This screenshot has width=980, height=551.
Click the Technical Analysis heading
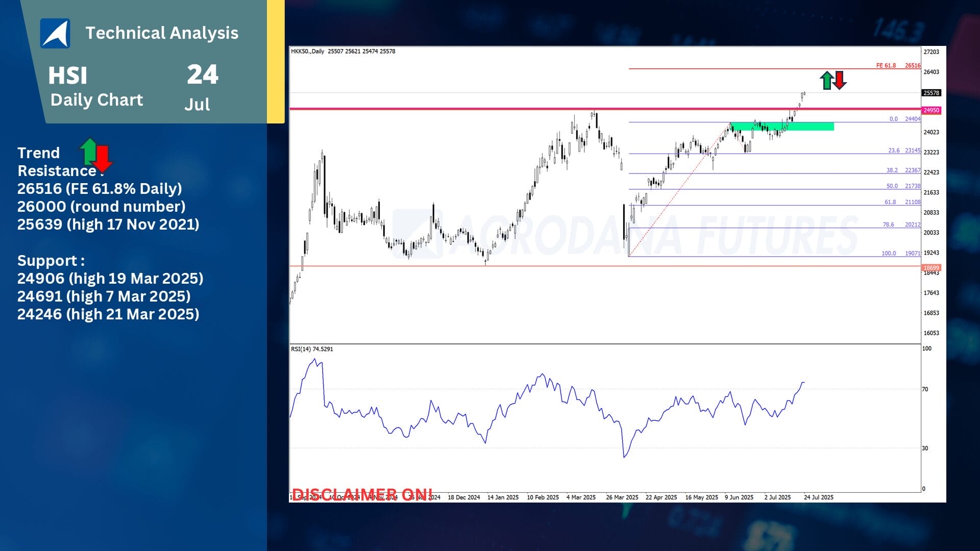162,33
